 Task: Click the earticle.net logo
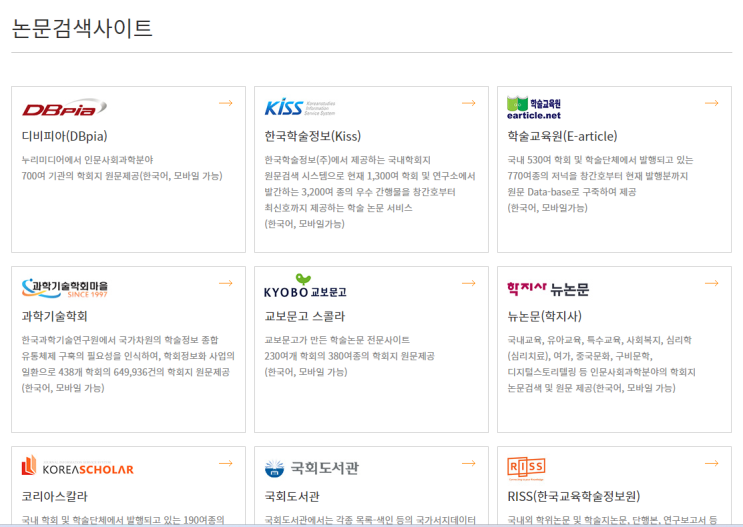point(534,108)
